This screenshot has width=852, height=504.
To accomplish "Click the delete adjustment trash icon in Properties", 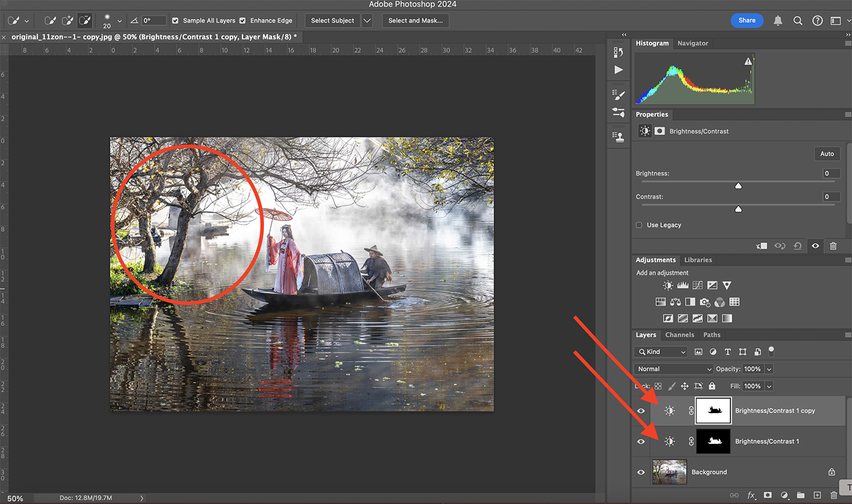I will (x=833, y=246).
